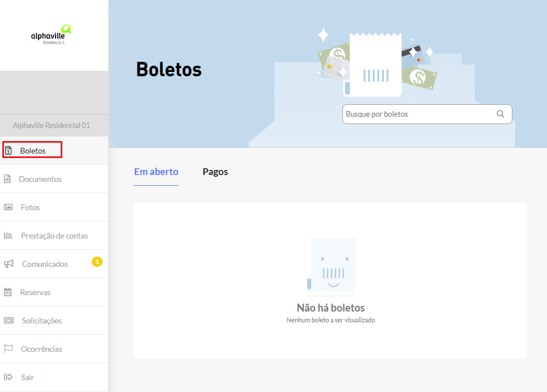Click the yellow Comunicados notification badge
The image size is (547, 392).
coord(97,262)
